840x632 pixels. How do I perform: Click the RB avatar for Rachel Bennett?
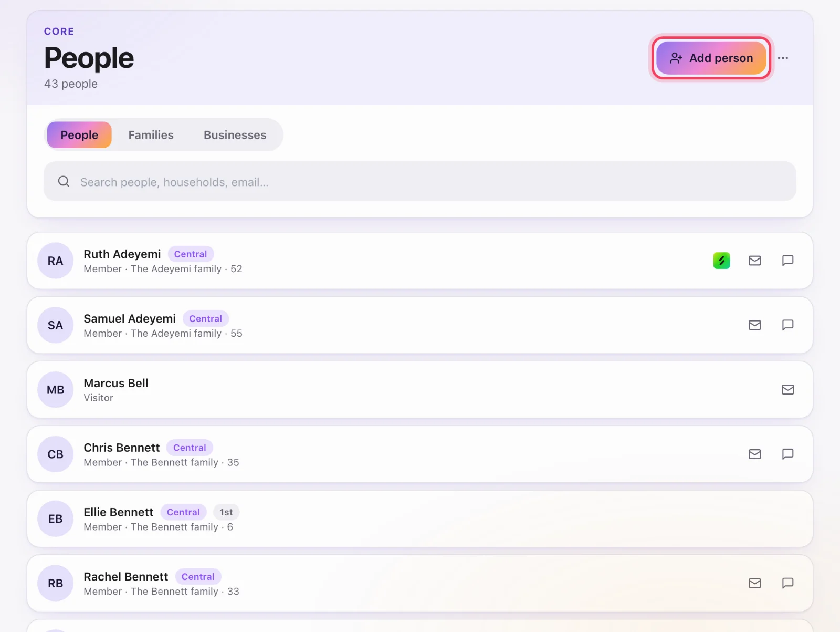point(55,583)
